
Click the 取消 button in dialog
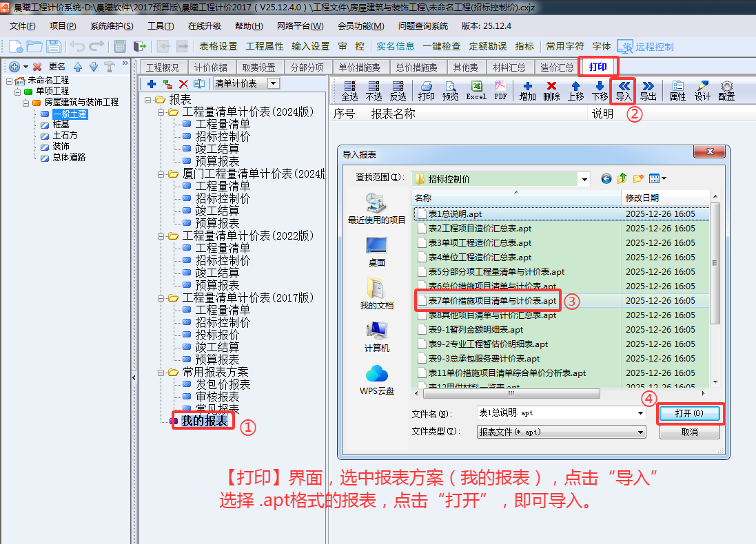coord(689,432)
